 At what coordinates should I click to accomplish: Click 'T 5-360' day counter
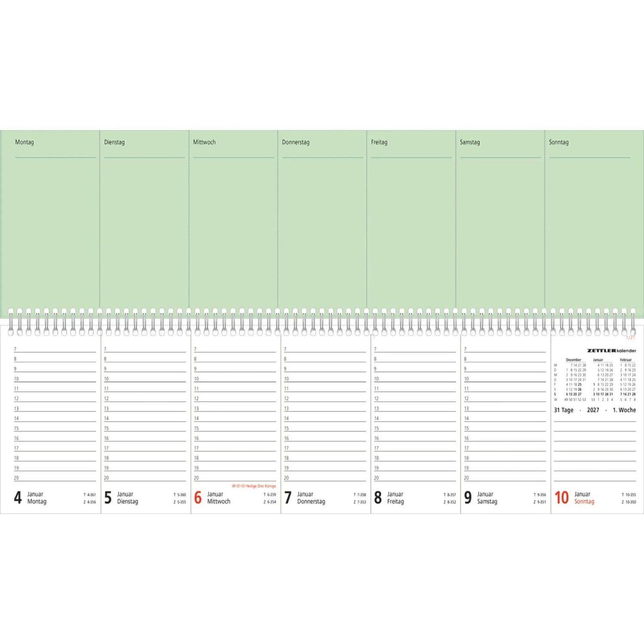pos(180,495)
